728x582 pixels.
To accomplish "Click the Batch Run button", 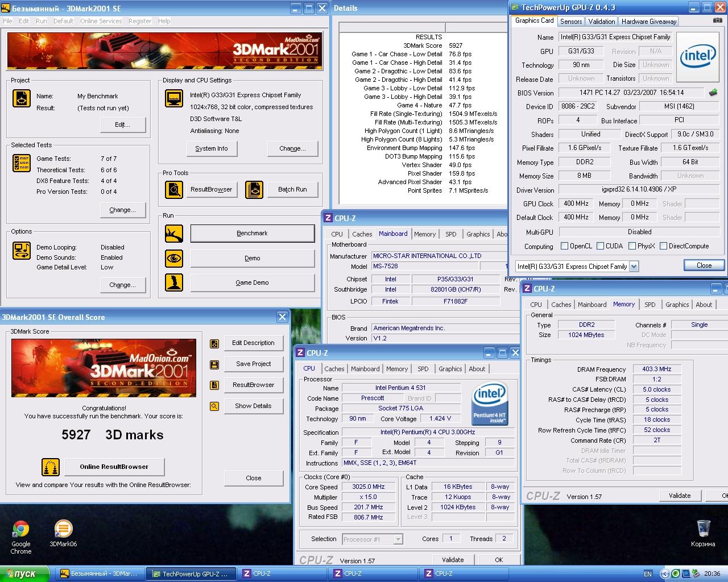I will tap(293, 190).
